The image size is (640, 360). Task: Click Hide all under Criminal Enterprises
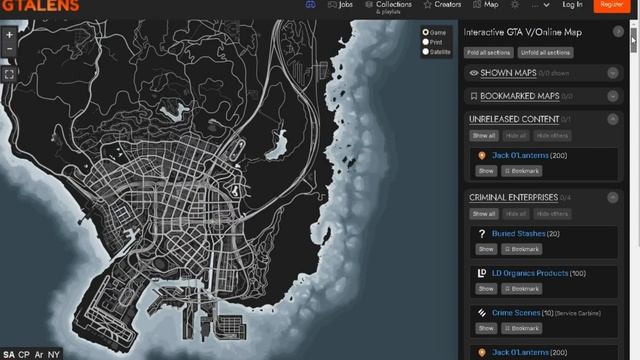pyautogui.click(x=516, y=214)
